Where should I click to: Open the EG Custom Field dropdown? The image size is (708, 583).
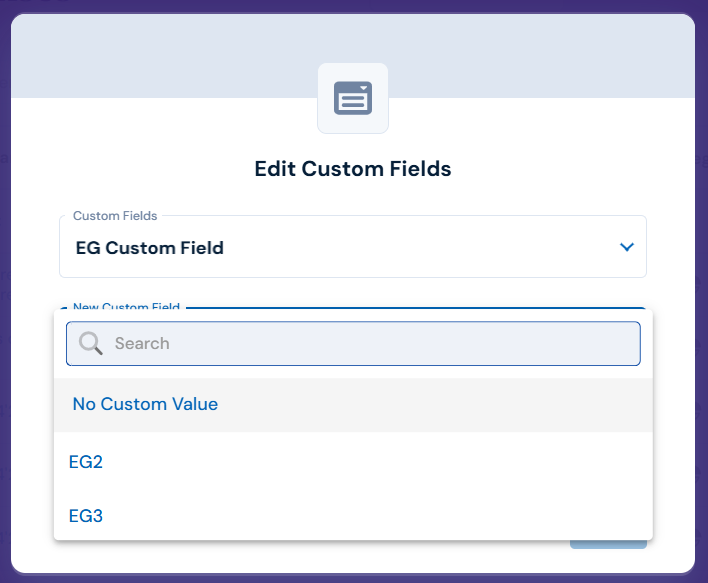coord(353,247)
